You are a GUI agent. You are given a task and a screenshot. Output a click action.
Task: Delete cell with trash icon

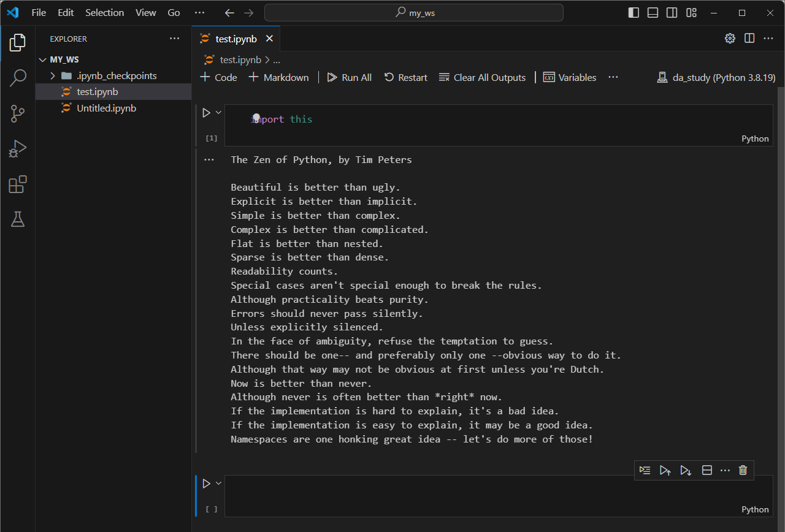click(x=743, y=470)
